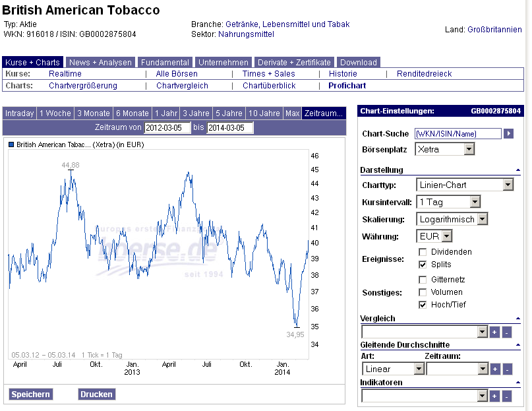Image resolution: width=532 pixels, height=411 pixels.
Task: Open the Realtime link
Action: click(x=65, y=74)
